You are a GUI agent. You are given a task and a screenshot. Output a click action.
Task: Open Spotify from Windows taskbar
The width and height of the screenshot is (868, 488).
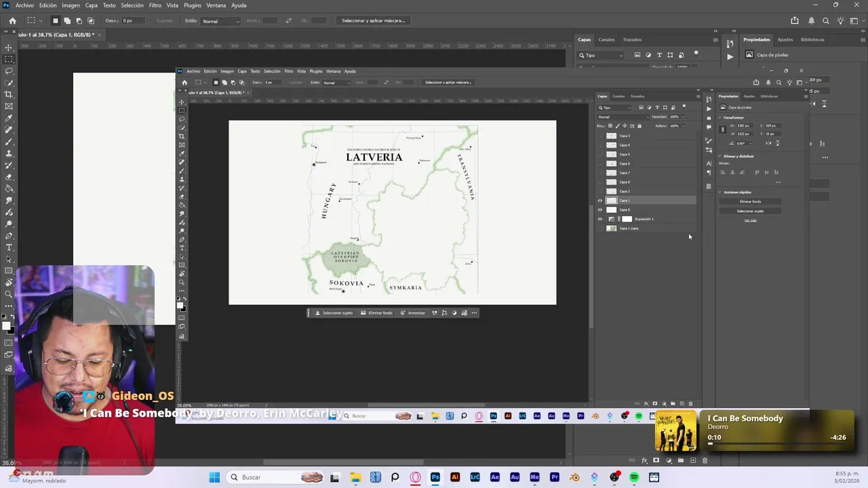coord(634,477)
